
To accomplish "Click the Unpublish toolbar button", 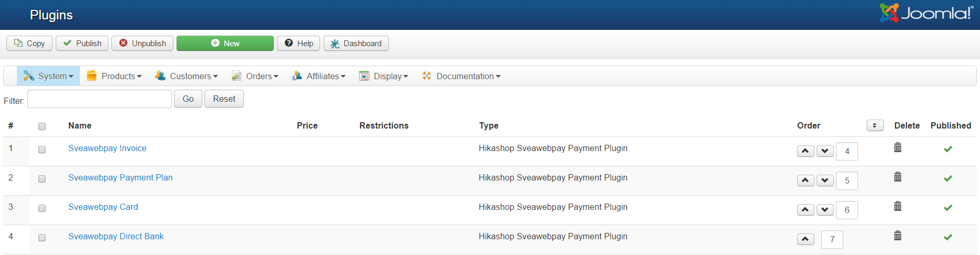I will [142, 43].
